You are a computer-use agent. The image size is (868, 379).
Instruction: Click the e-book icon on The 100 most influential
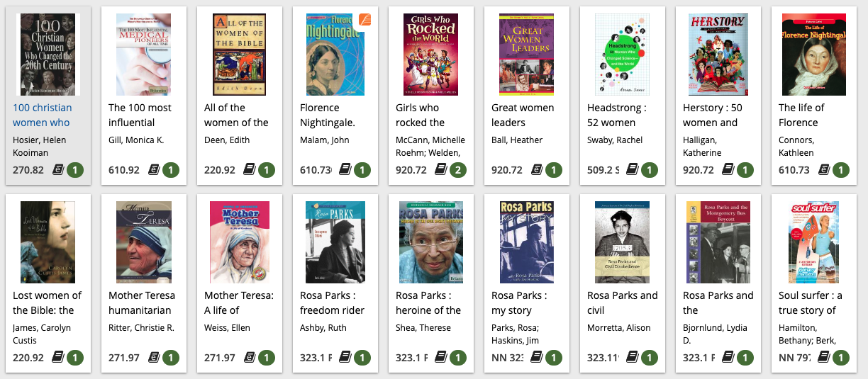point(153,170)
